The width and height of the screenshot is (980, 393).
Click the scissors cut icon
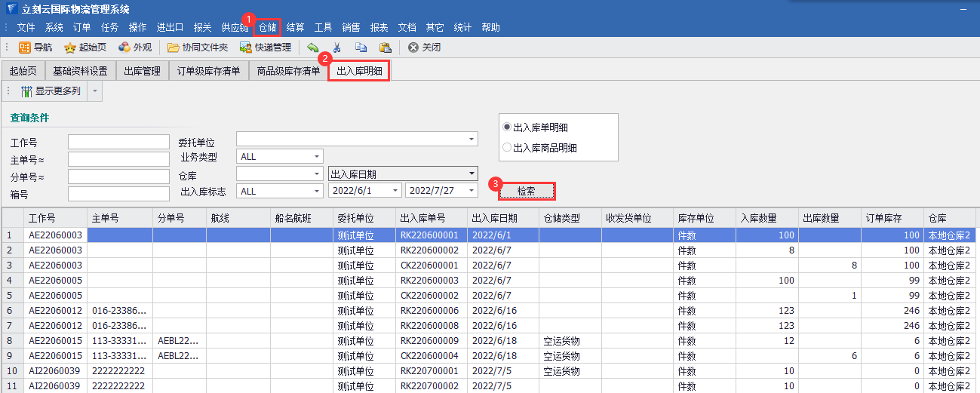pos(336,48)
